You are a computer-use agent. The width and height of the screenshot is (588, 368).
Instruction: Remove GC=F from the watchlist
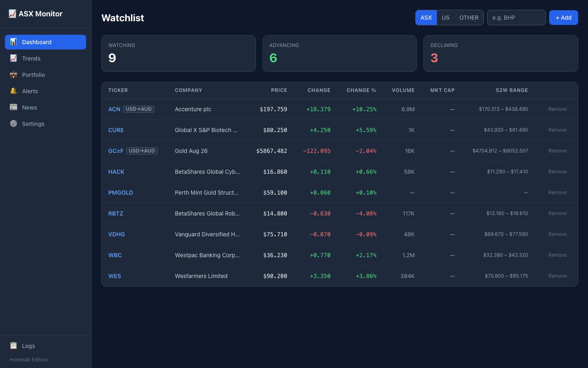tap(557, 151)
